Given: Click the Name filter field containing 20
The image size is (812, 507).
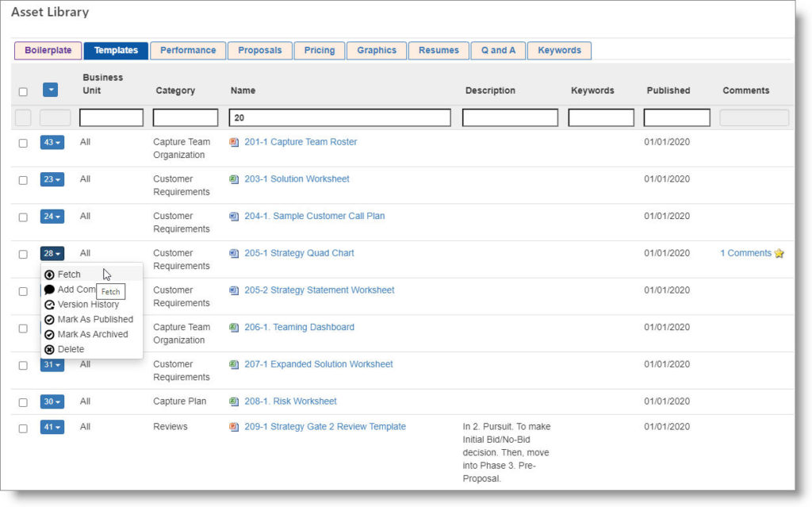Looking at the screenshot, I should [339, 117].
